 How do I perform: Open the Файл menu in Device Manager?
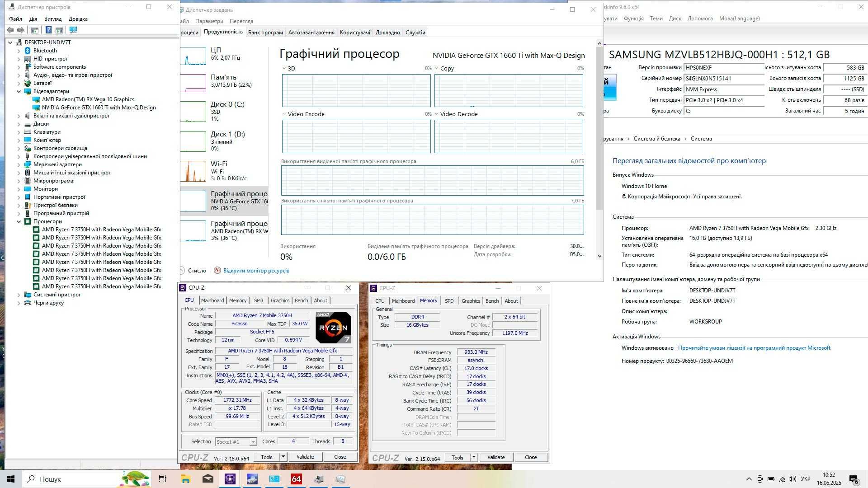coord(15,19)
